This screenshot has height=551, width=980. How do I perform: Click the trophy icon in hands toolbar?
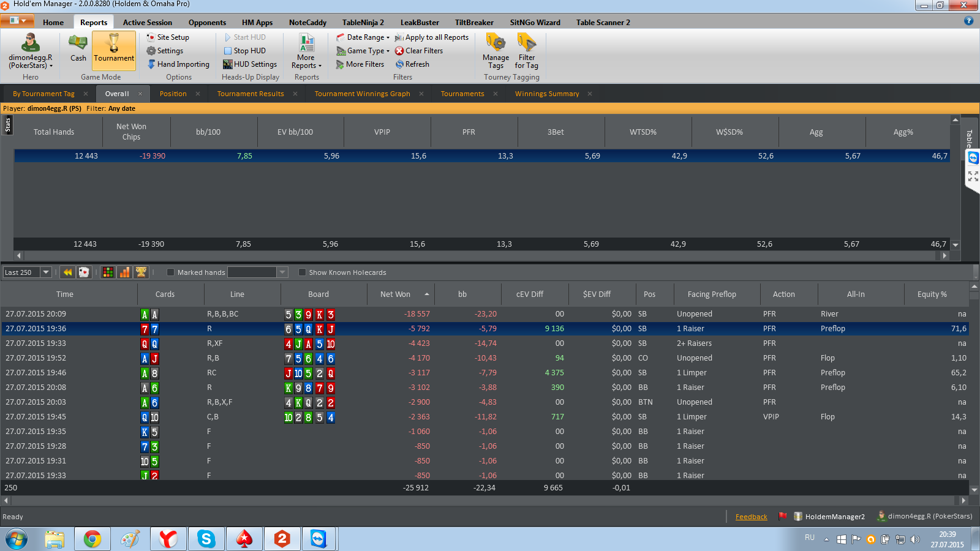coord(141,272)
